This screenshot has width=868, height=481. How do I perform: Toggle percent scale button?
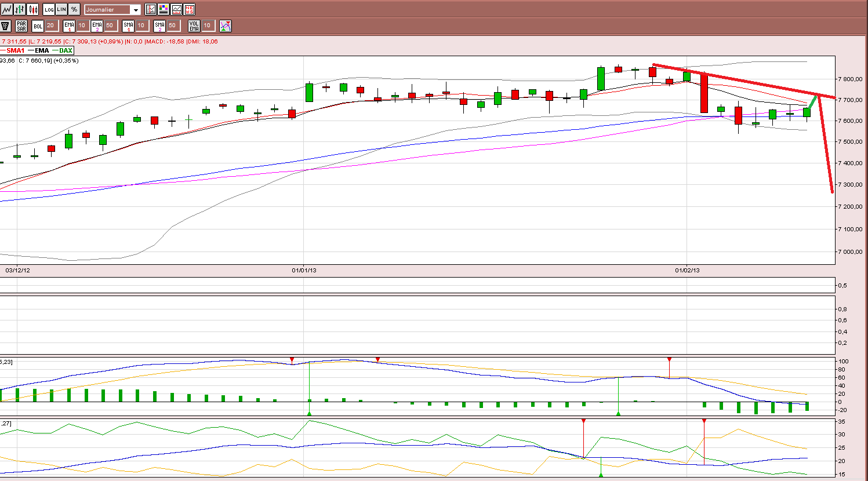(74, 9)
